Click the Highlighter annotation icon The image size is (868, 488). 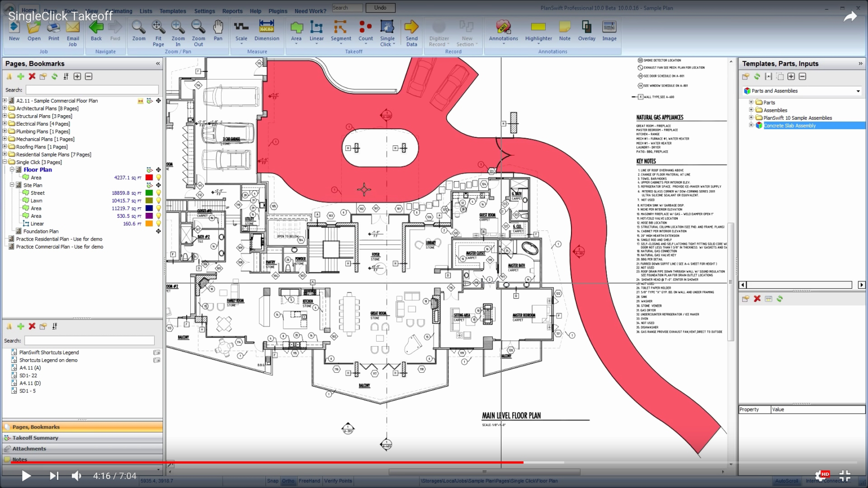point(538,32)
